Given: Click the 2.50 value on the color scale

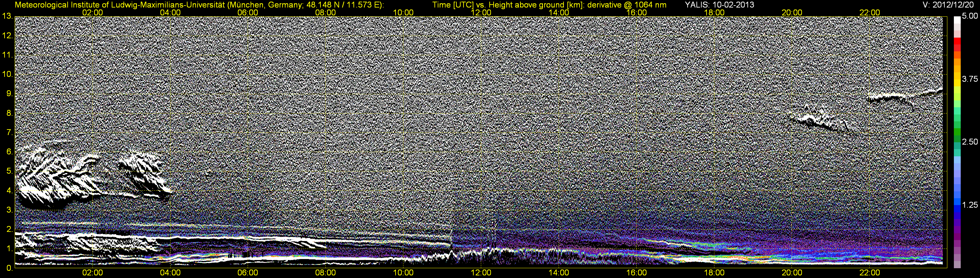Looking at the screenshot, I should 970,142.
